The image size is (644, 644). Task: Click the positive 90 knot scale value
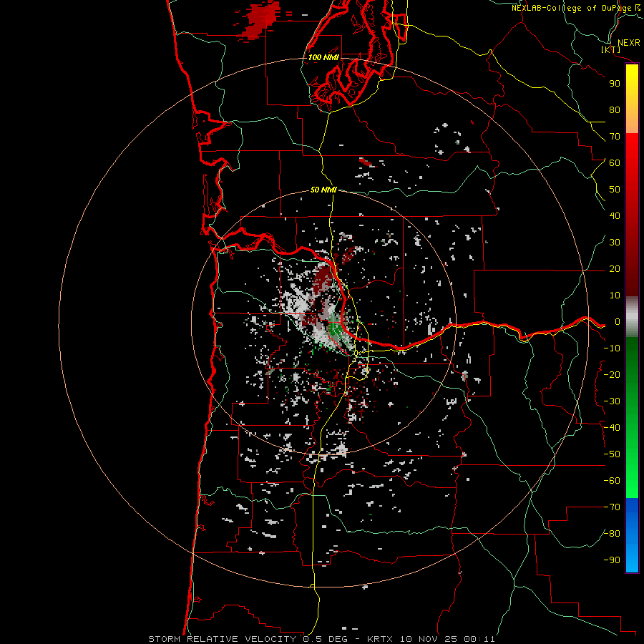click(x=615, y=84)
